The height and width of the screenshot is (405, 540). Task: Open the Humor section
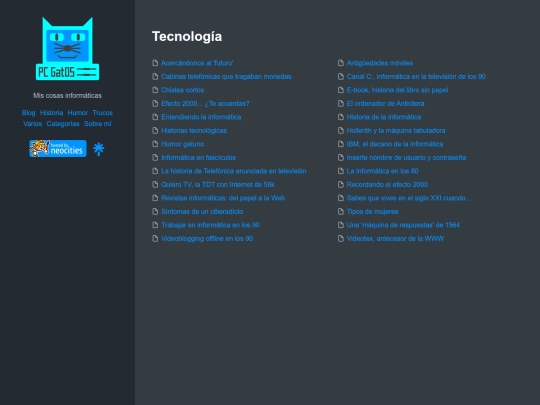pyautogui.click(x=77, y=113)
